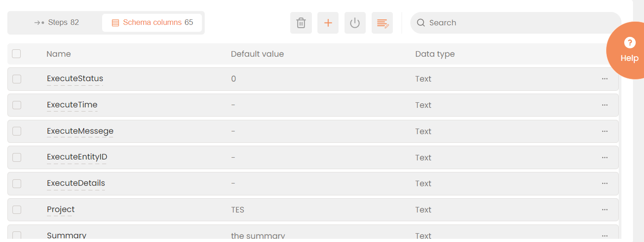Image resolution: width=644 pixels, height=242 pixels.
Task: Open three-dot menu for ExecuteMessege row
Action: point(604,131)
